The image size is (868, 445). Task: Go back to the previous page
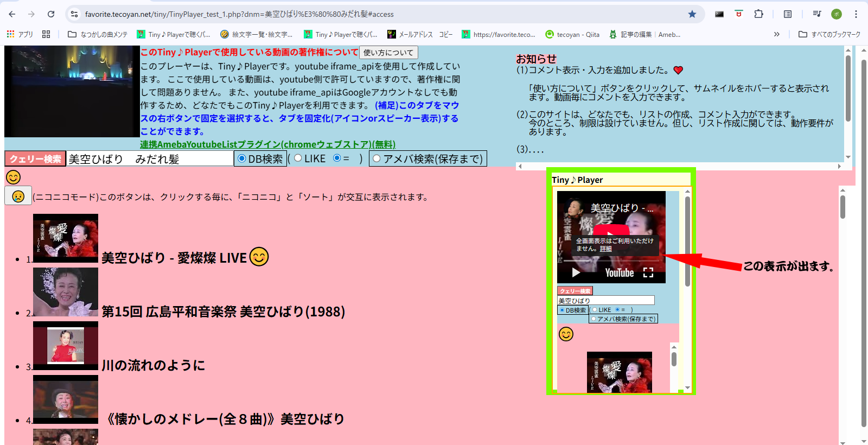click(x=12, y=14)
